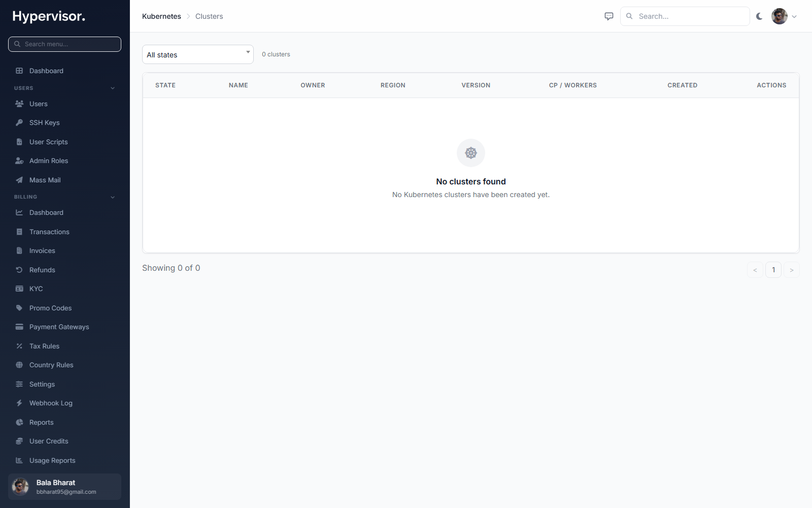Open Payment Gateways menu item
The height and width of the screenshot is (508, 812).
65,327
